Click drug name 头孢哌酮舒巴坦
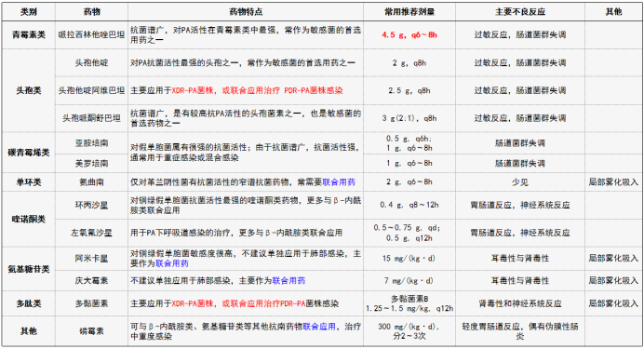This screenshot has height=349, width=644. click(x=91, y=118)
